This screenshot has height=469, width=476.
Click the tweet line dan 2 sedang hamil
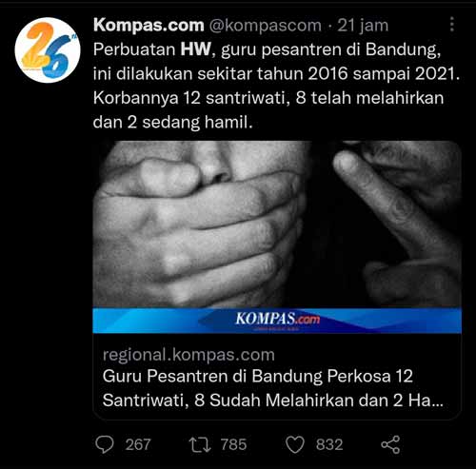pyautogui.click(x=173, y=122)
